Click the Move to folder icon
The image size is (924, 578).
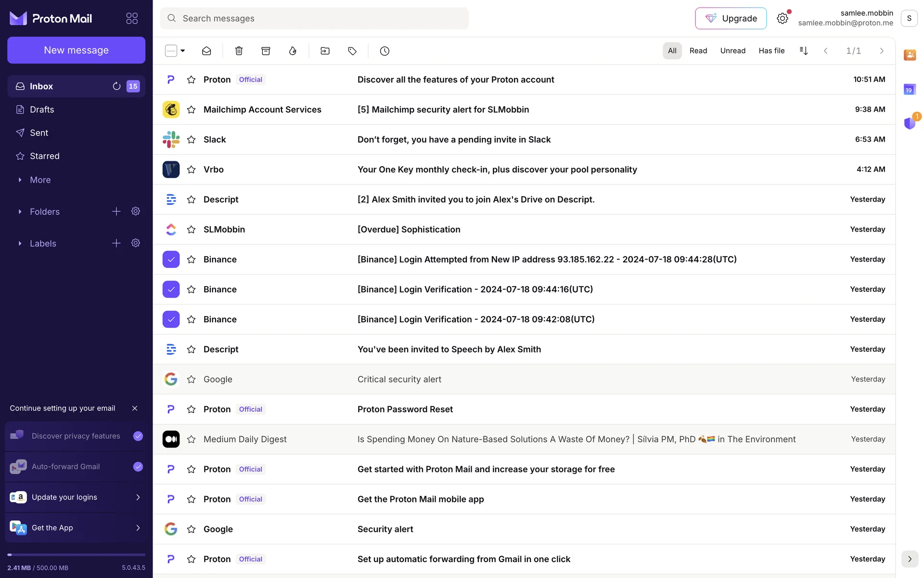click(325, 51)
